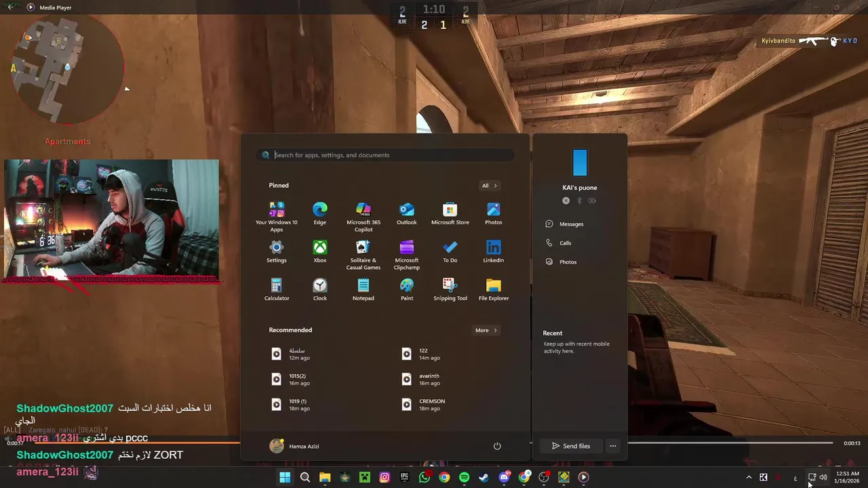Open Microsoft 365 Copilot pinned app
Viewport: 868px width, 488px height.
click(x=363, y=216)
